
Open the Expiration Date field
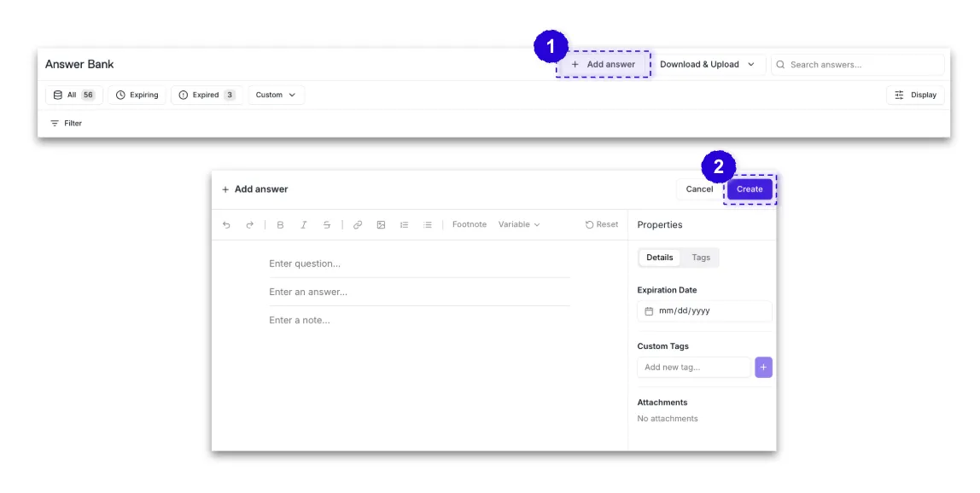704,311
